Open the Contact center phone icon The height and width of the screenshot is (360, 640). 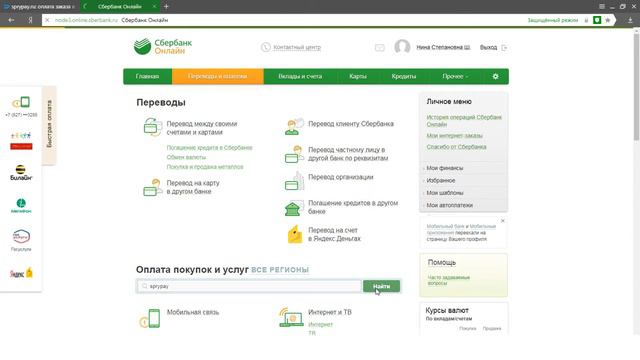[x=266, y=47]
